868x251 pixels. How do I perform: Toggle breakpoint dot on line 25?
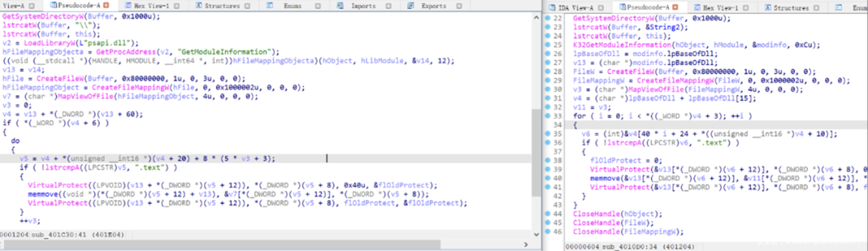pos(548,45)
